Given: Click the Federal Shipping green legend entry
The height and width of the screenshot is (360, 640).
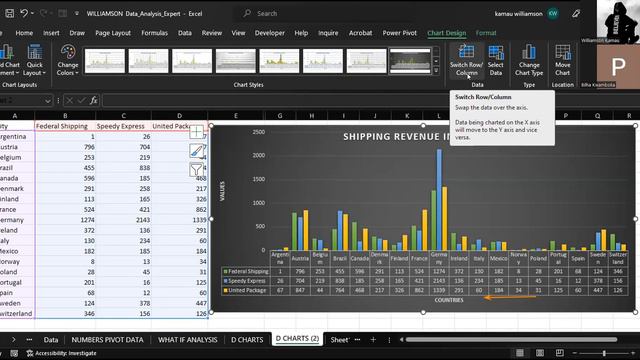Looking at the screenshot, I should tap(246, 271).
